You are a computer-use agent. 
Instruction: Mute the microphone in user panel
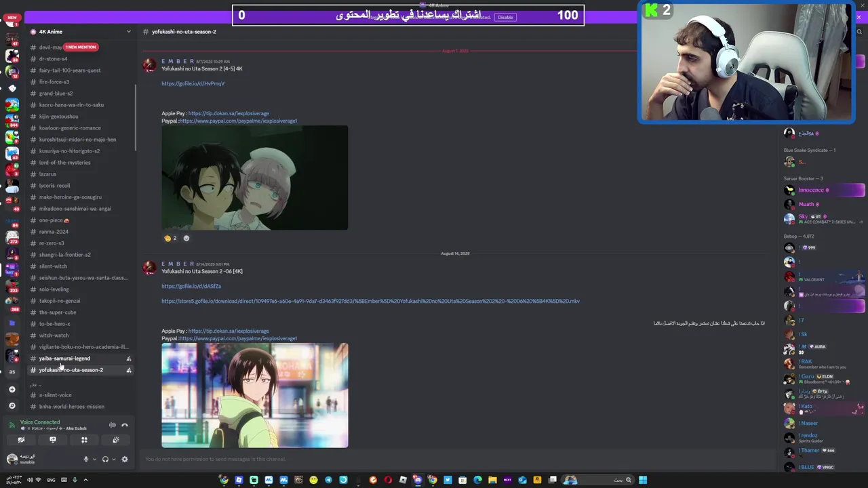(86, 460)
